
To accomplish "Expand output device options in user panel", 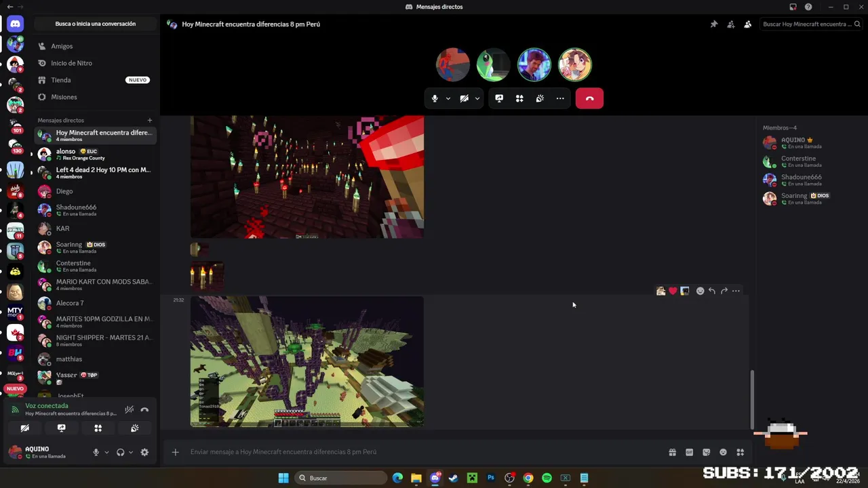I will [130, 452].
